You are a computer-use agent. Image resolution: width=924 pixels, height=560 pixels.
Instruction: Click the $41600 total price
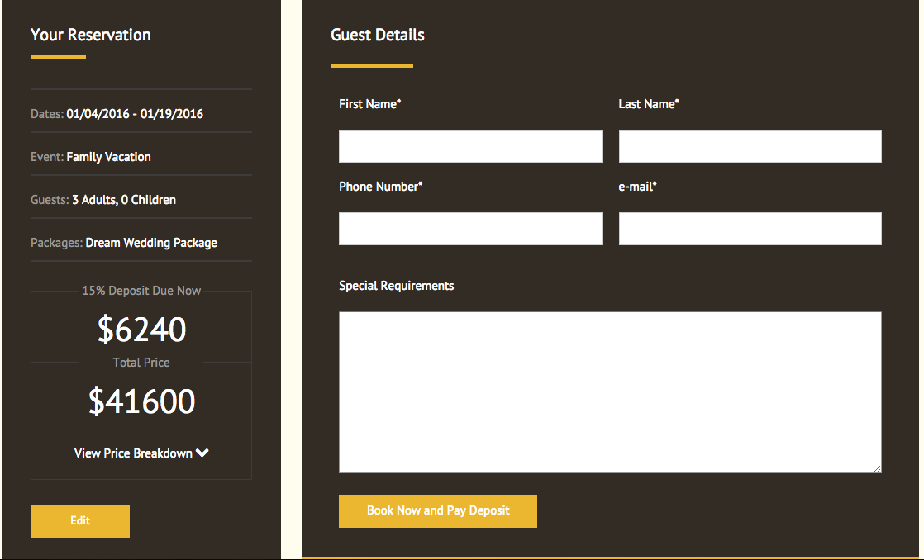(141, 401)
